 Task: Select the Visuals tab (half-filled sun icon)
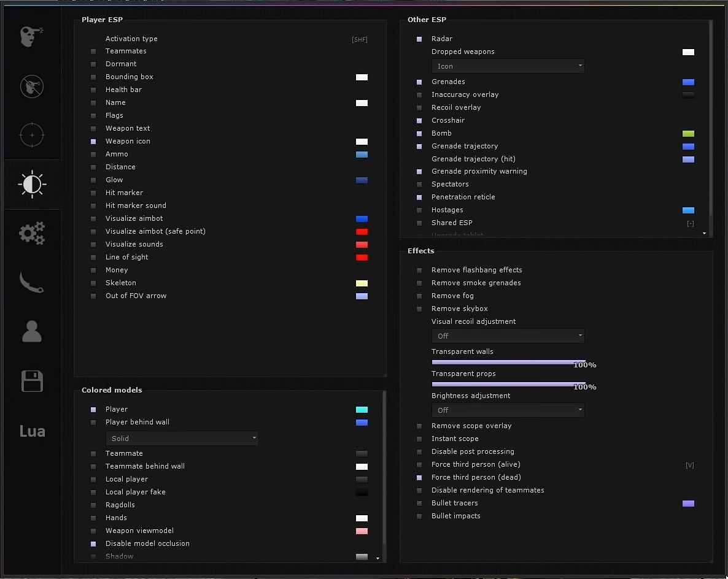(32, 185)
